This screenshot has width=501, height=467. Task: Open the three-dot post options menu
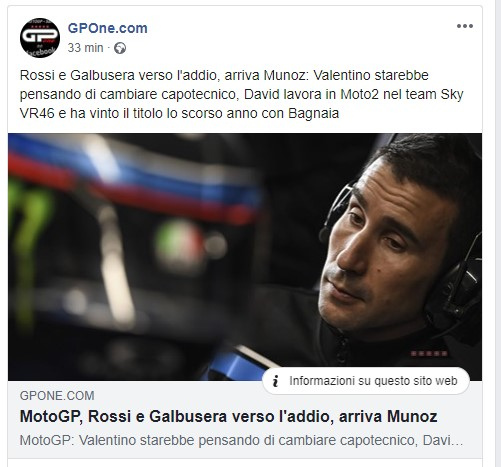(465, 26)
